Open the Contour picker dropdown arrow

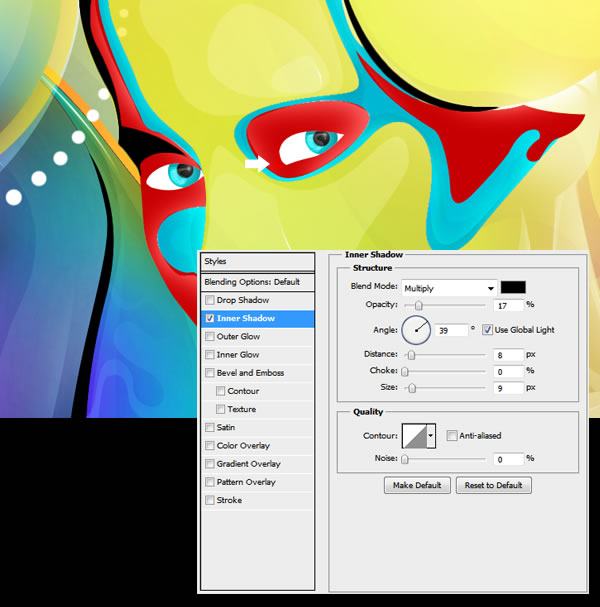[431, 436]
